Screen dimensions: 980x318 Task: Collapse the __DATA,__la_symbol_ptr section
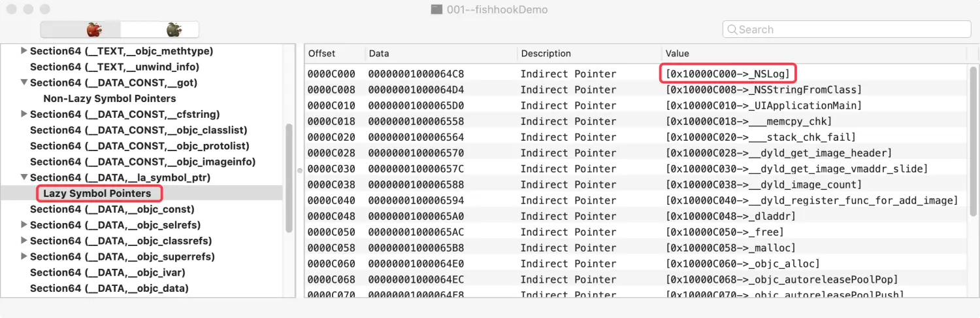point(24,177)
